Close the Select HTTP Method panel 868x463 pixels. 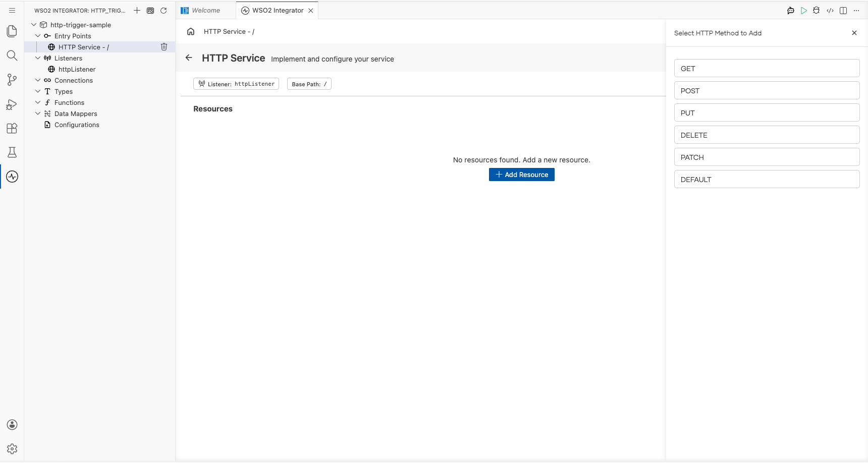(x=854, y=33)
